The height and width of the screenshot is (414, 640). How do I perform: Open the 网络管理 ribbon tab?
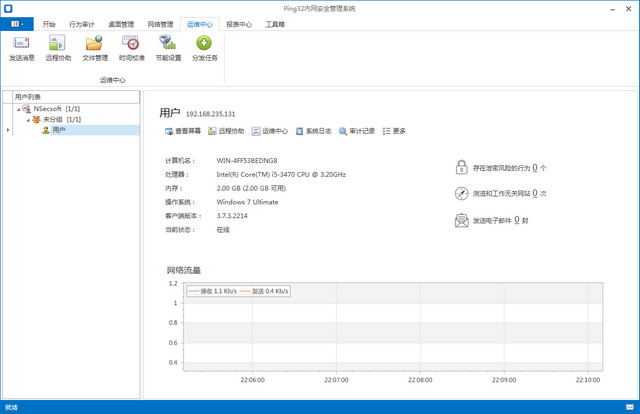click(x=161, y=22)
